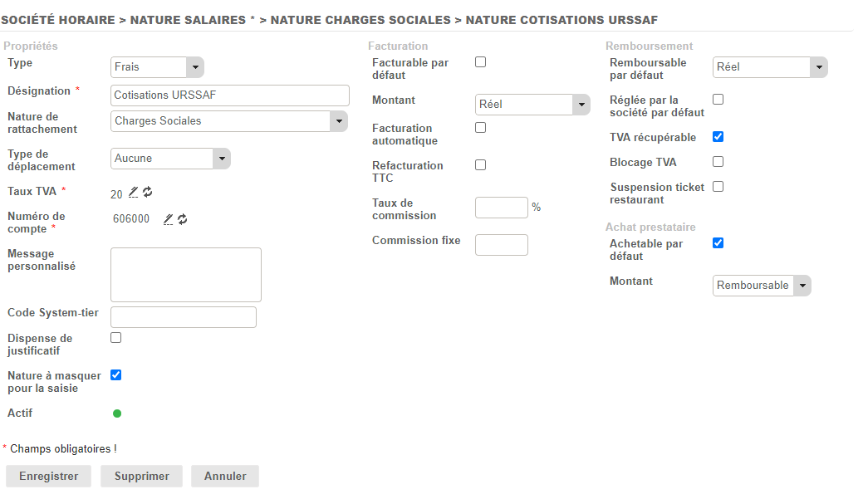Viewport: 863px width, 504px height.
Task: Uncheck TVA récupérable checkbox
Action: pyautogui.click(x=718, y=137)
